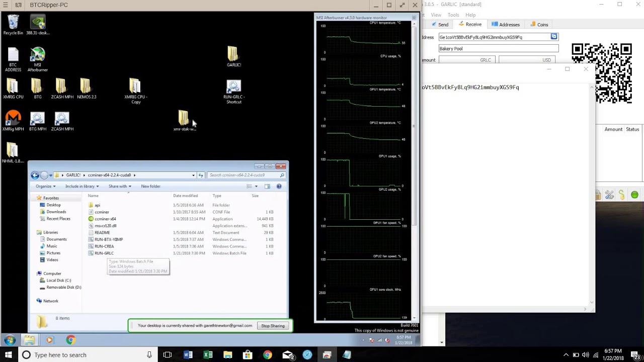Screen dimensions: 644x362
Task: Open the remote Windows 7 Start orb
Action: pos(9,340)
